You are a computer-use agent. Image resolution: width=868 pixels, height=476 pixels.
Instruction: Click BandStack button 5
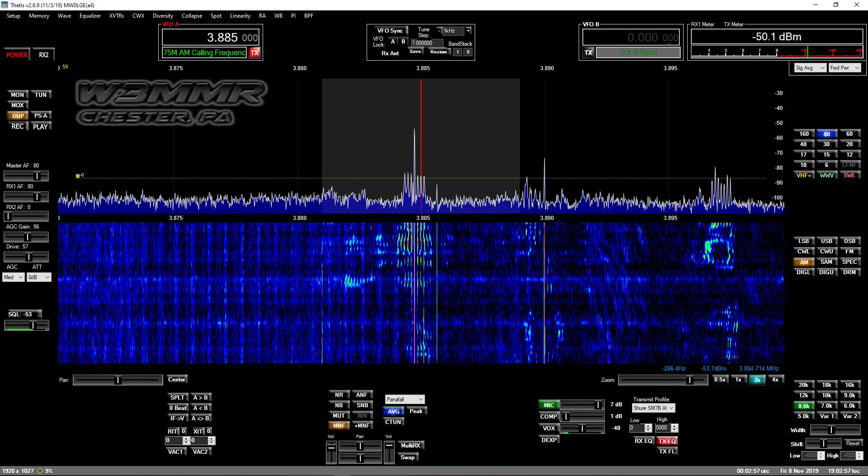click(x=468, y=52)
